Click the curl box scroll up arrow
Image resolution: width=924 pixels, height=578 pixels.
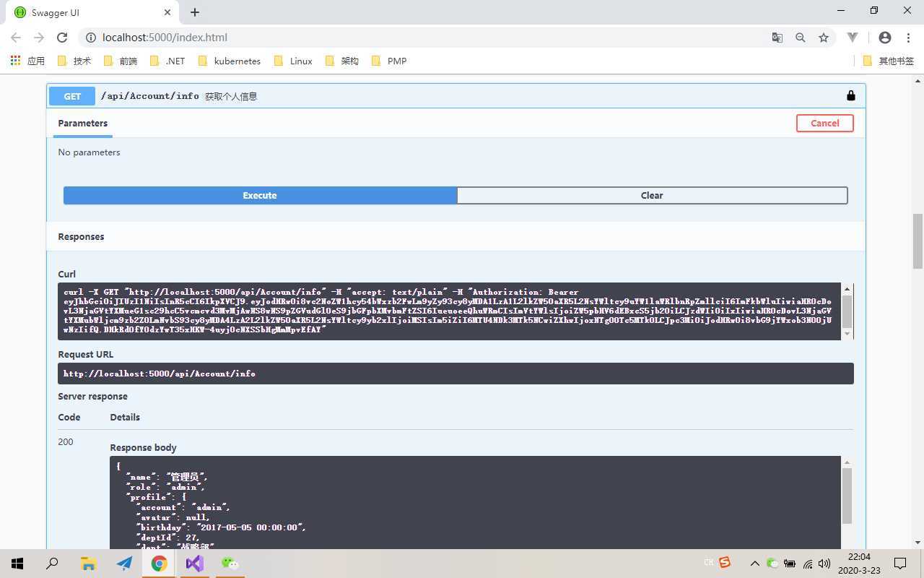[x=847, y=288]
